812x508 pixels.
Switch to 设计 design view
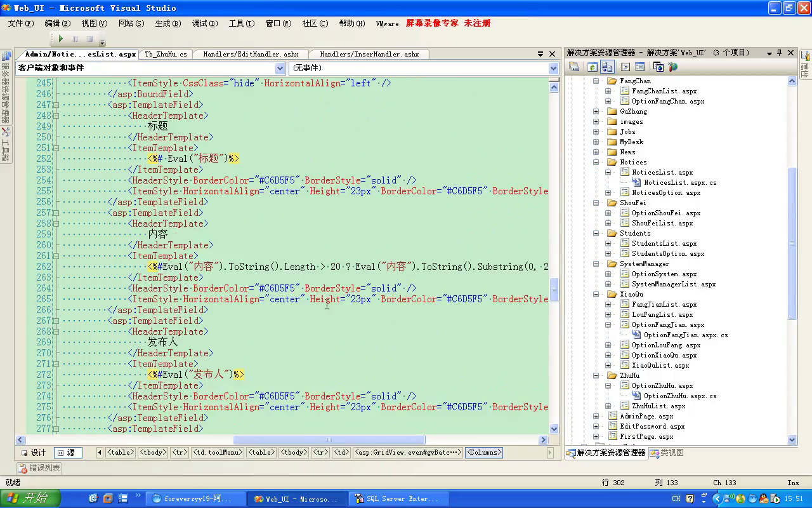[x=34, y=453]
